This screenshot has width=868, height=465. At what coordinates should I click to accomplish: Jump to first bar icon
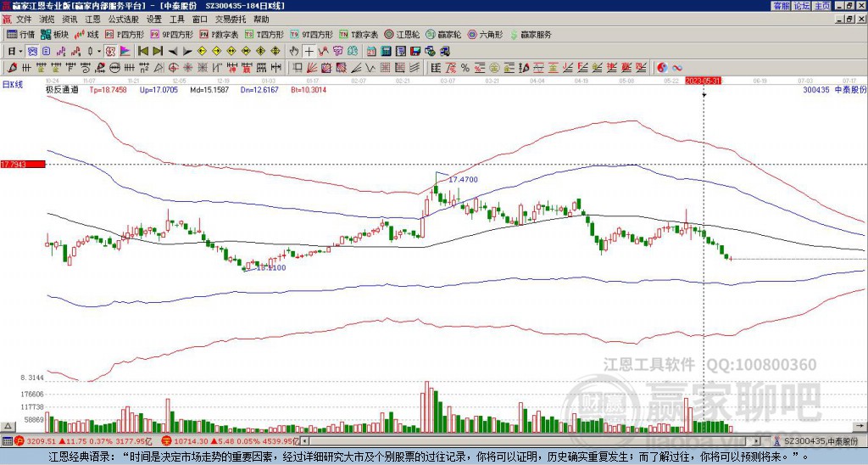point(143,52)
